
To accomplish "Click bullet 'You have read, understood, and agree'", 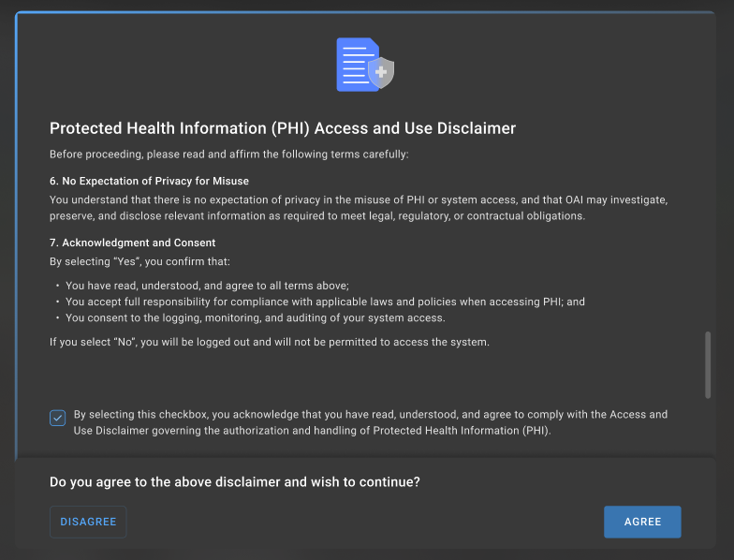I will coord(208,286).
